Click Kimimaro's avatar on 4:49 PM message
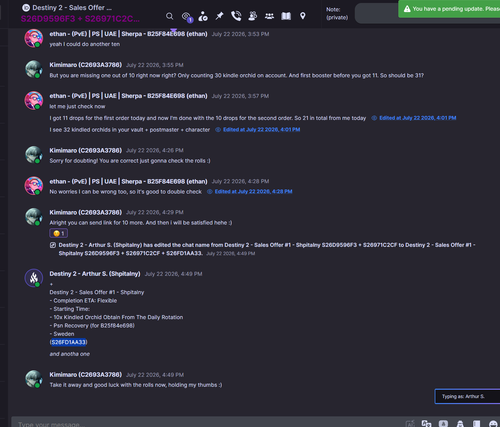This screenshot has width=500, height=427. coord(34,379)
